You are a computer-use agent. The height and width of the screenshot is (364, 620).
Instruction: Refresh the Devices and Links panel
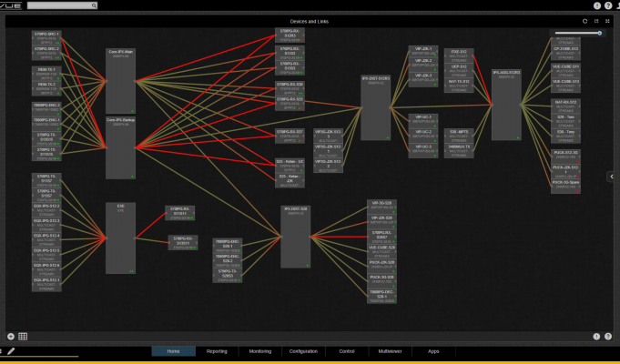click(584, 21)
